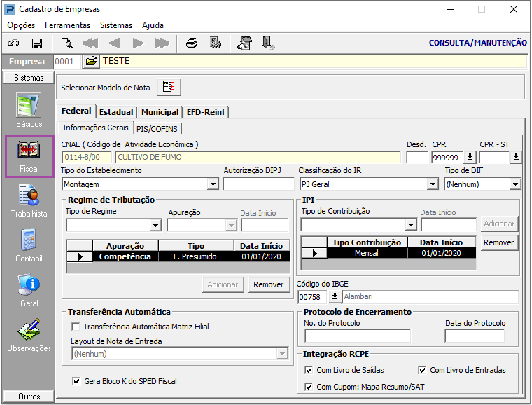
Task: Click the undo arrow toolbar icon
Action: pyautogui.click(x=13, y=43)
